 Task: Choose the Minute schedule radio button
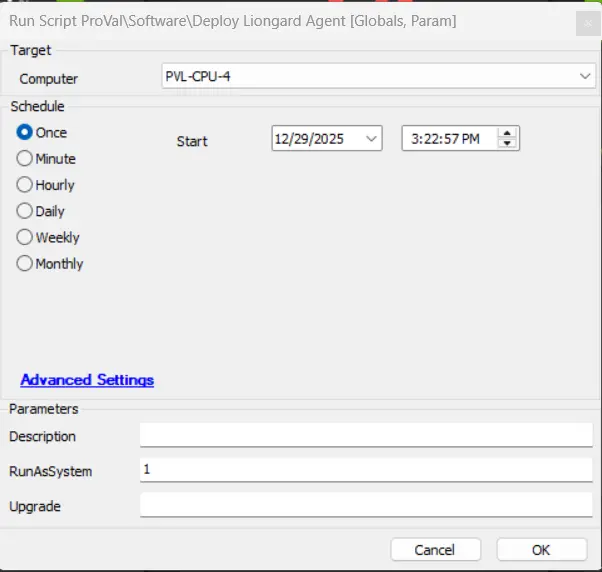25,159
